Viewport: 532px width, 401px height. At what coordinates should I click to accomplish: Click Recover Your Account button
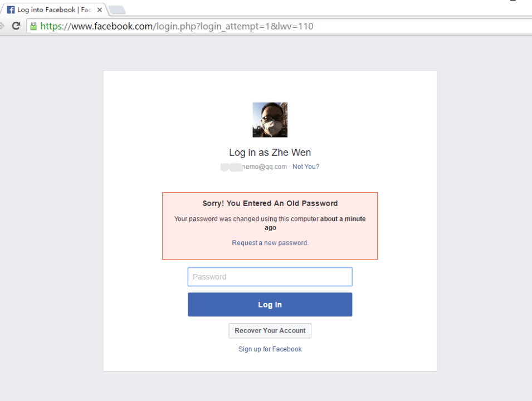coord(270,331)
